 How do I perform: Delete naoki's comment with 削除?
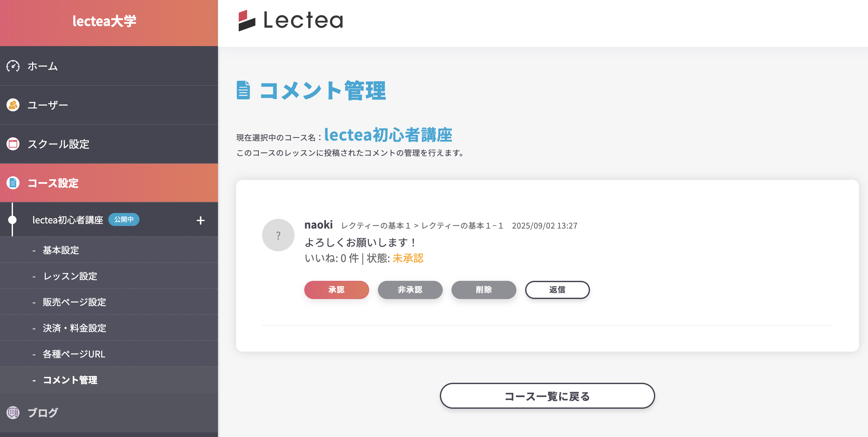484,290
